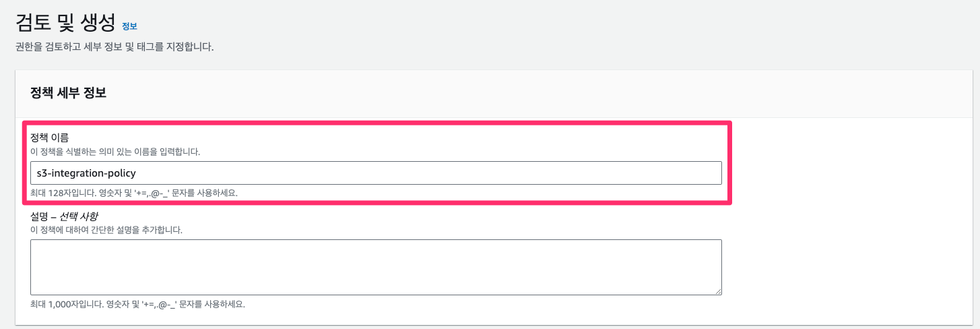Click the 정책 세부 정보 section header
This screenshot has width=980, height=329.
[68, 93]
